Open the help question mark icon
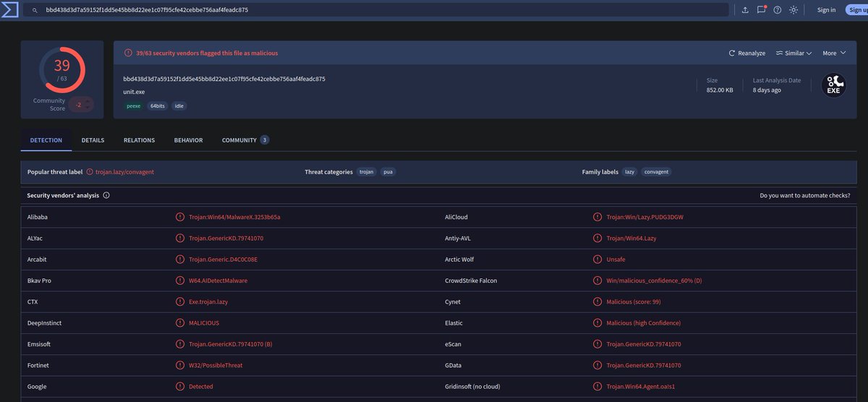Screen dimensions: 868x402 point(778,10)
